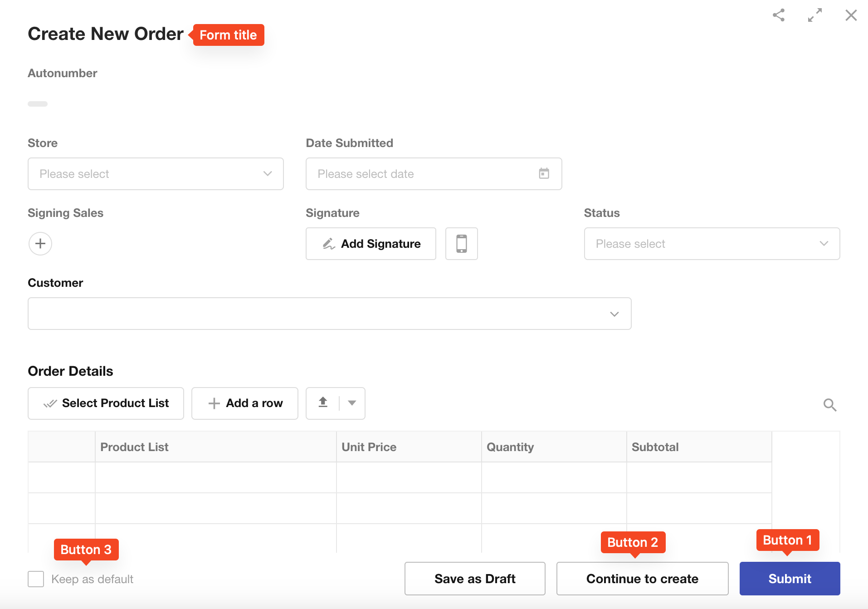Open the Store dropdown
This screenshot has width=868, height=609.
[156, 174]
